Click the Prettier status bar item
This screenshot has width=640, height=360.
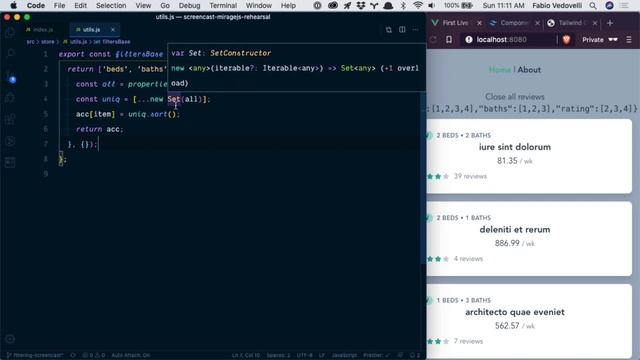point(376,355)
